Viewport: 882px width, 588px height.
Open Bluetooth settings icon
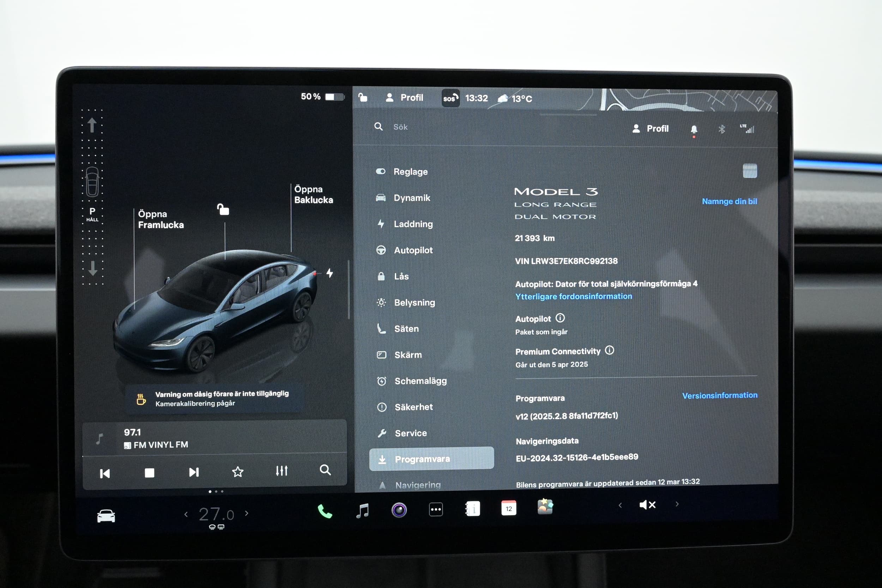(721, 129)
